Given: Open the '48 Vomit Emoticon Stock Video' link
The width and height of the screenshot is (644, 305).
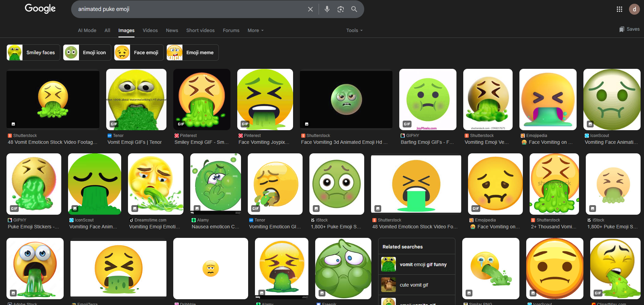Looking at the screenshot, I should pos(53,142).
